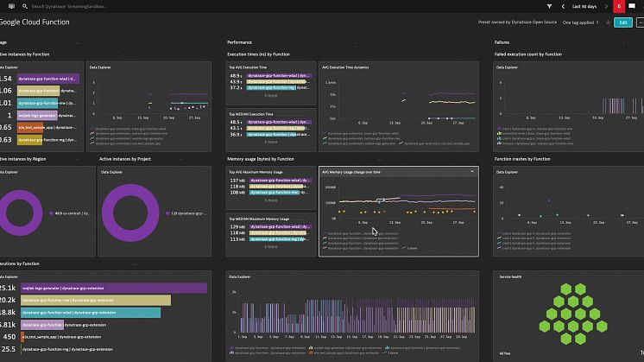Image resolution: width=644 pixels, height=362 pixels.
Task: Click the e2e_test_sample_app row showing 450
Action: point(61,337)
